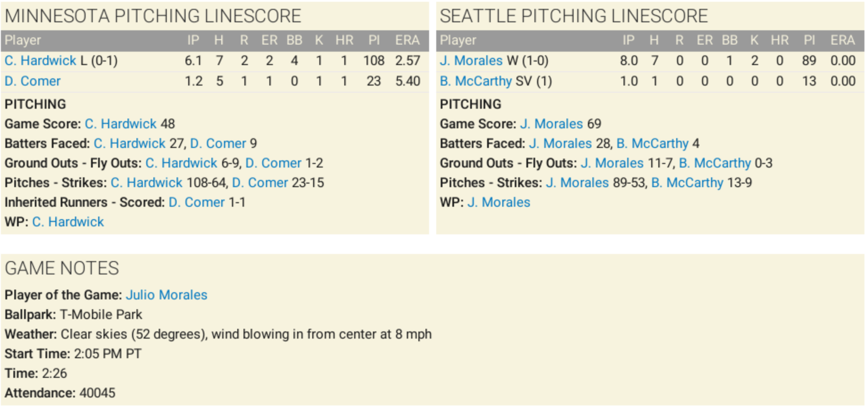Open D. Comer link in Minnesota linescore row
Viewport: 868px width, 409px height.
(x=33, y=81)
